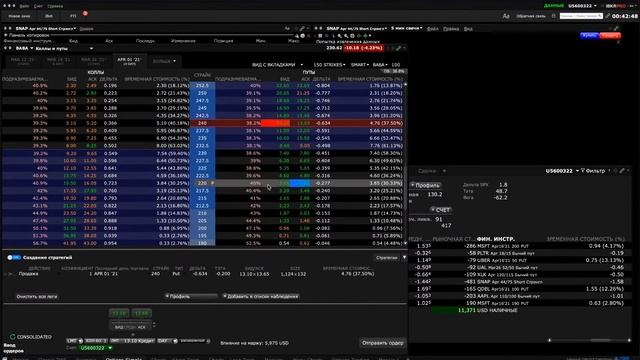Viewport: 640px width, 360px height.
Task: Open the Счет menu
Action: 38,6
